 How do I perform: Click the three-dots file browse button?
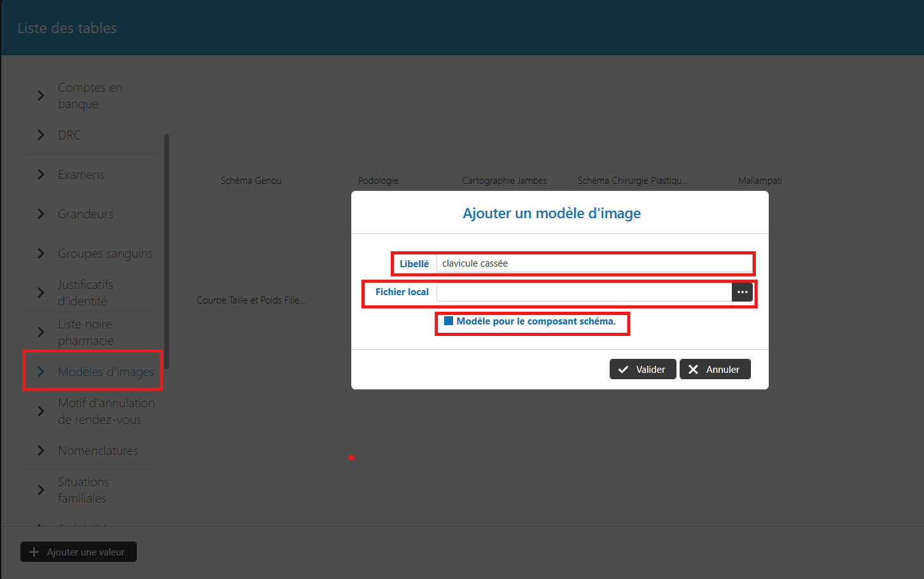pyautogui.click(x=742, y=292)
